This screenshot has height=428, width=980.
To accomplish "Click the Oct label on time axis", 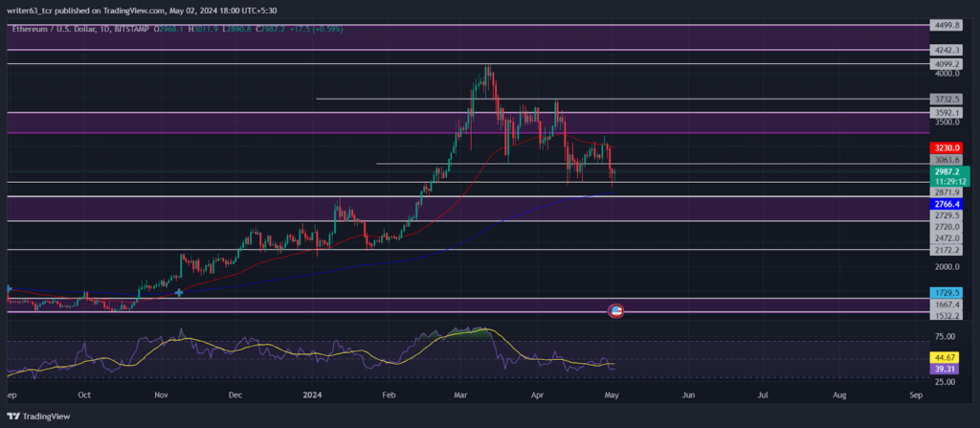I will 85,395.
